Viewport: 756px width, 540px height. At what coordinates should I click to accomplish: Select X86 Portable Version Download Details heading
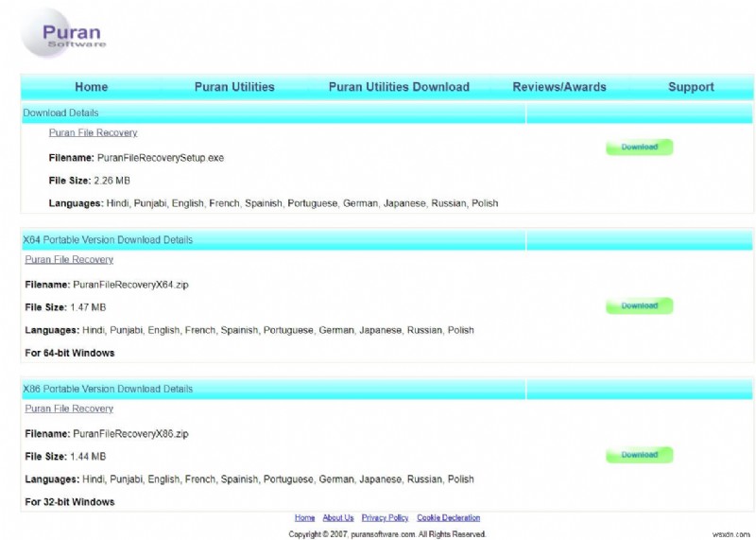point(108,389)
